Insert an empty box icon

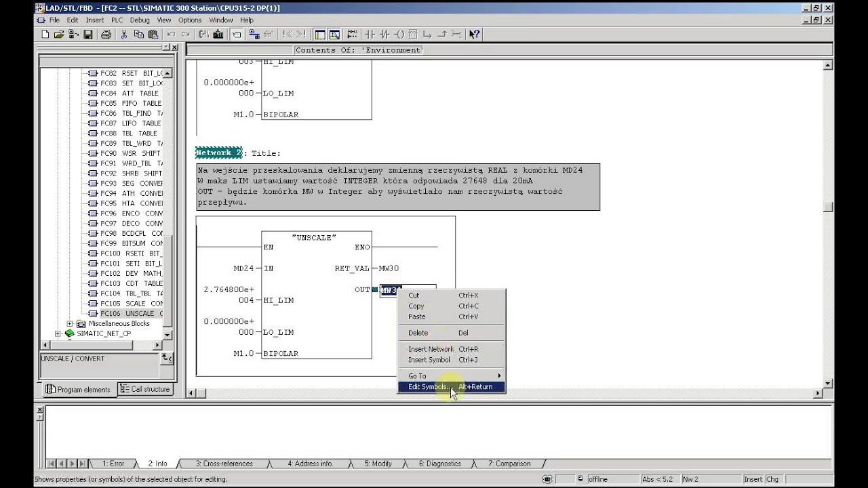[x=414, y=35]
